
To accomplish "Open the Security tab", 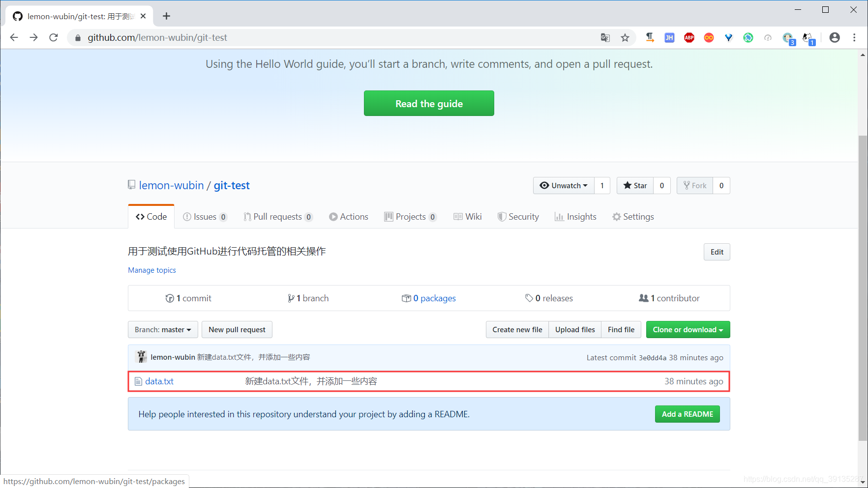I will [x=518, y=217].
